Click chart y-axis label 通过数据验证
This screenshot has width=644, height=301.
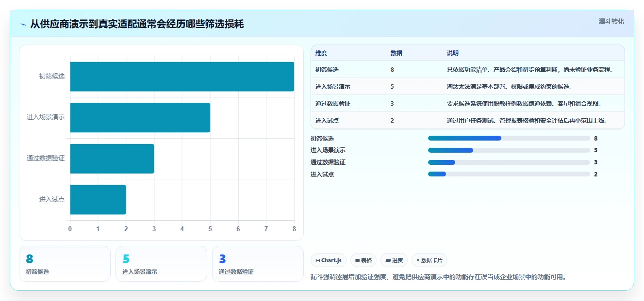click(46, 158)
